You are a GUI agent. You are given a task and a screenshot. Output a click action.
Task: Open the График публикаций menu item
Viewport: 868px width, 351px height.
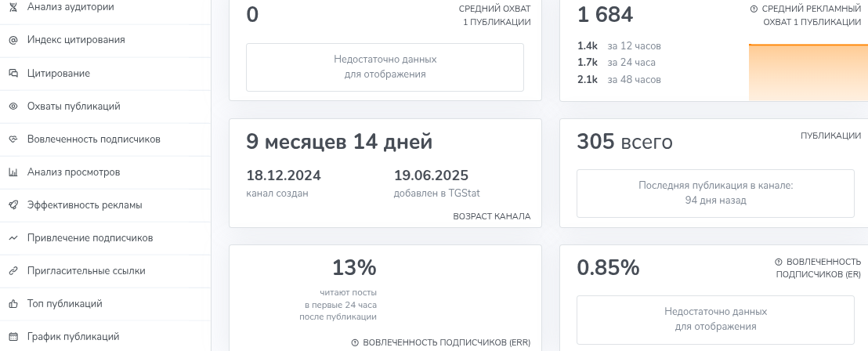(x=73, y=337)
